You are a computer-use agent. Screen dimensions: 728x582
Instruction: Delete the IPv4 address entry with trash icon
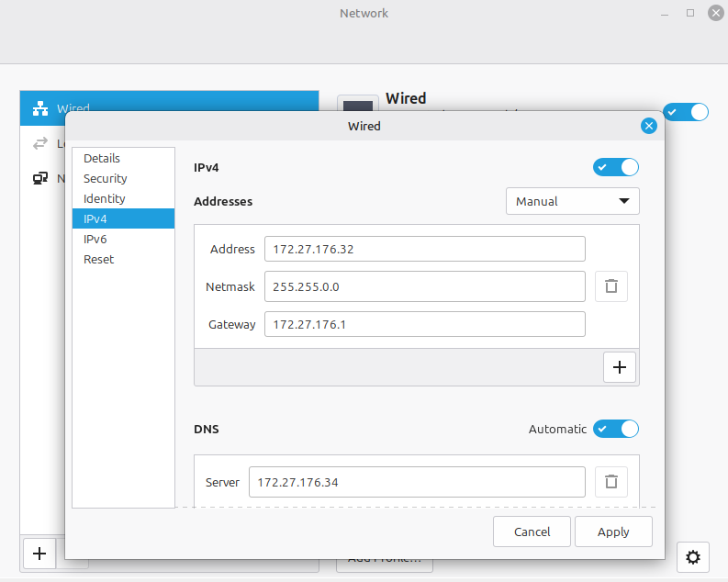(610, 286)
